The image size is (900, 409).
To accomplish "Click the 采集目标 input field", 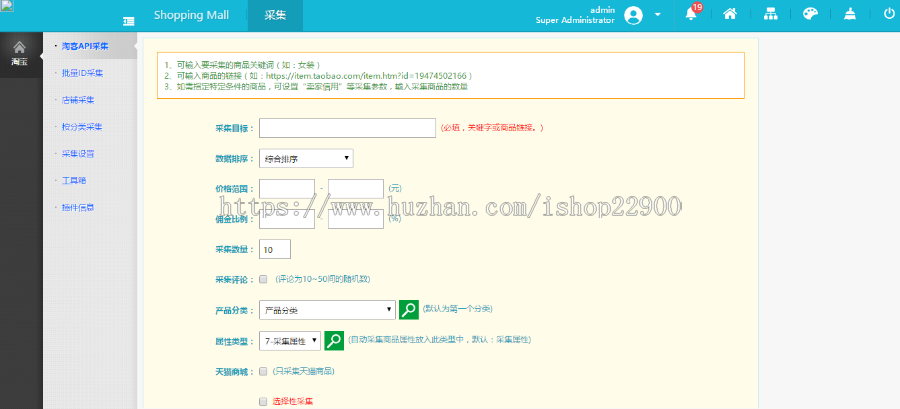I will pyautogui.click(x=347, y=128).
